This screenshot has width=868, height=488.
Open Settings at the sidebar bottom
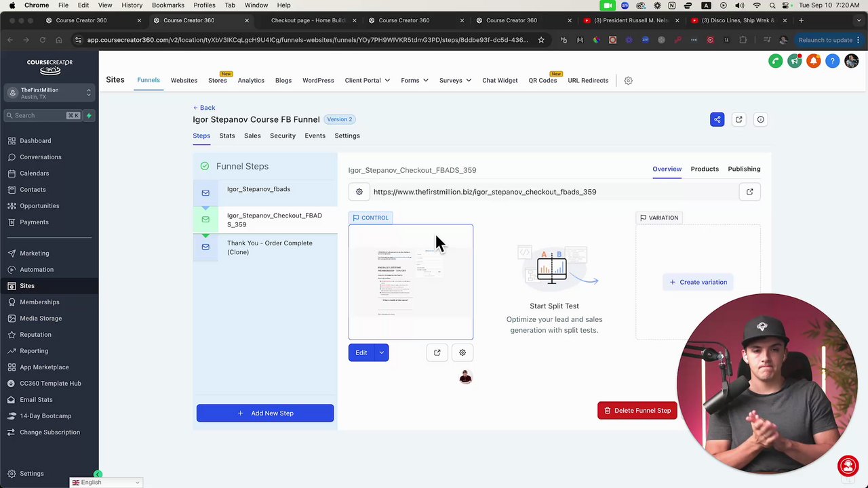click(x=31, y=473)
